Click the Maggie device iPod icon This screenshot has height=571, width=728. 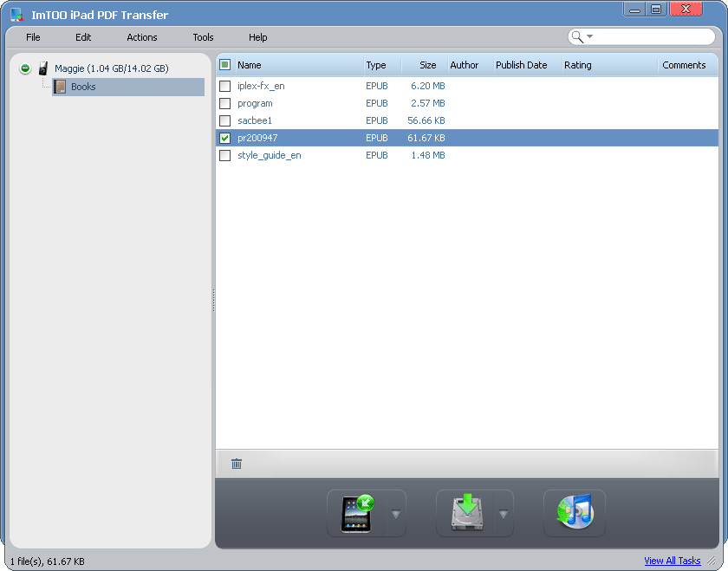tap(43, 68)
